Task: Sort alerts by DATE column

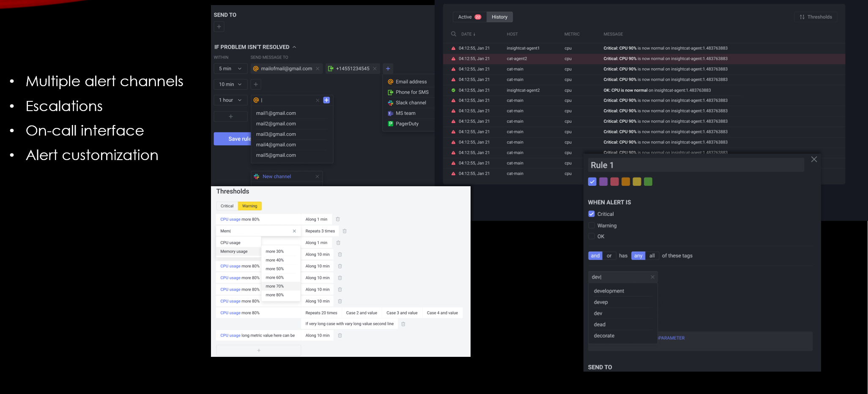Action: point(468,34)
